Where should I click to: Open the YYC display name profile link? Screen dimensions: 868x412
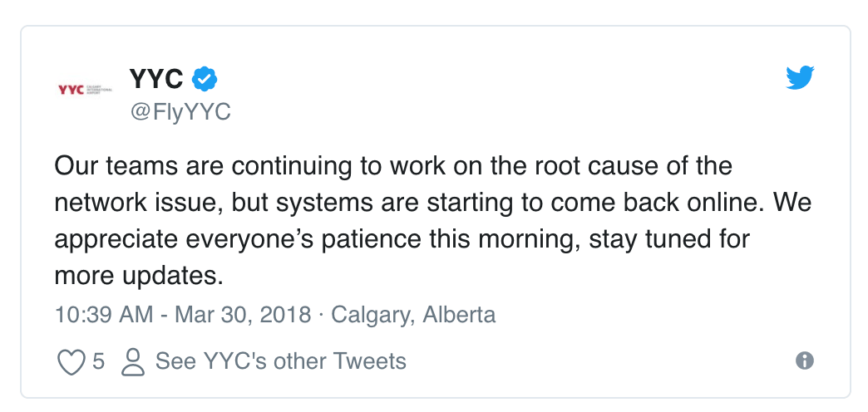(x=156, y=80)
